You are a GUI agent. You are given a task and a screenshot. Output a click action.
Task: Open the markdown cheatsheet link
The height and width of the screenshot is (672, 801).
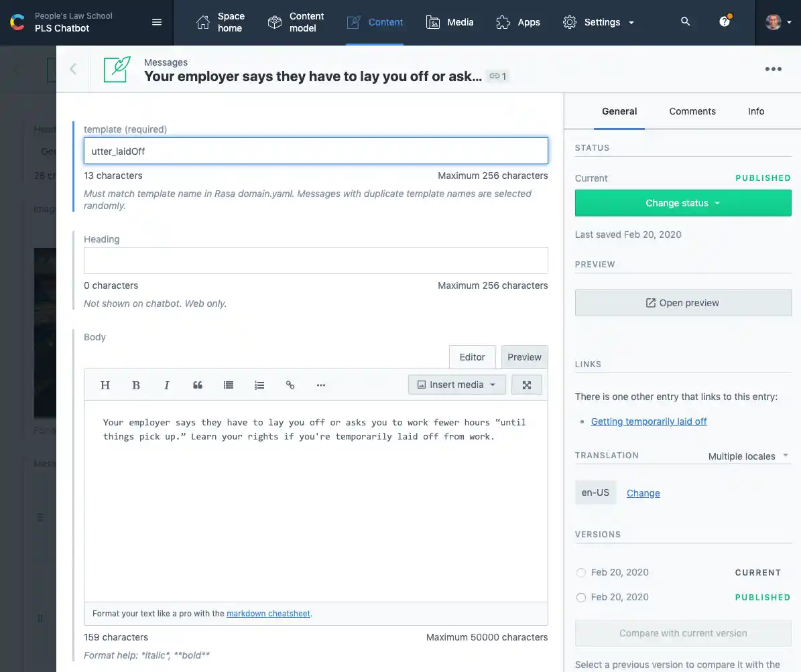point(268,613)
